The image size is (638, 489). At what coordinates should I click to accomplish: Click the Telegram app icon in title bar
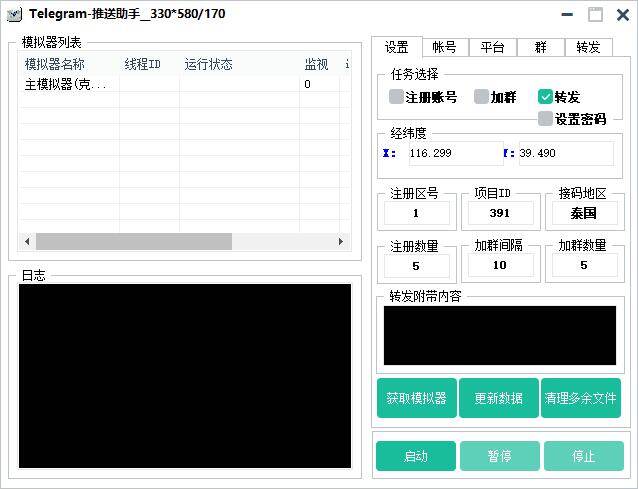[x=14, y=14]
